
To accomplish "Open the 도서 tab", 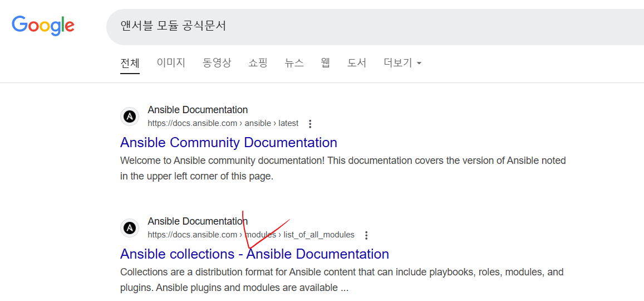I will click(x=356, y=63).
